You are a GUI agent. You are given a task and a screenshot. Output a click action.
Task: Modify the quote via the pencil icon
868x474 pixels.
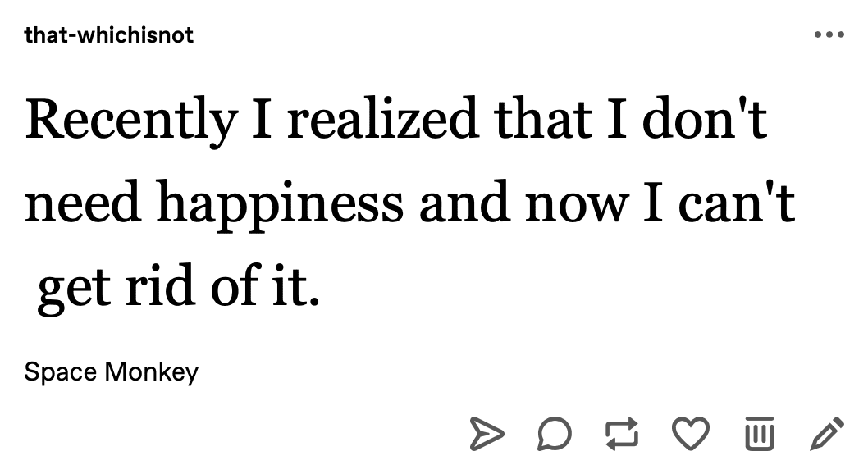pos(827,434)
